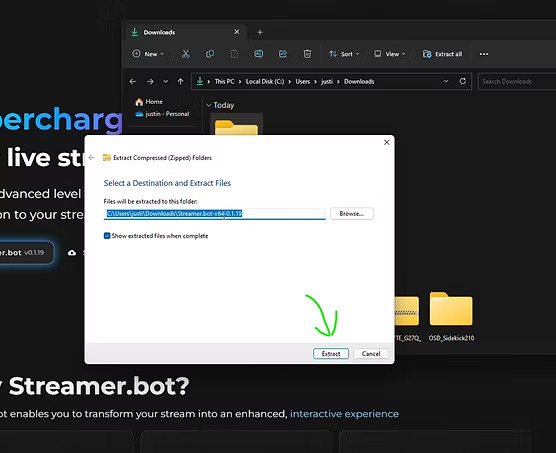Open a new File Explorer tab
556x453 pixels.
pyautogui.click(x=260, y=32)
